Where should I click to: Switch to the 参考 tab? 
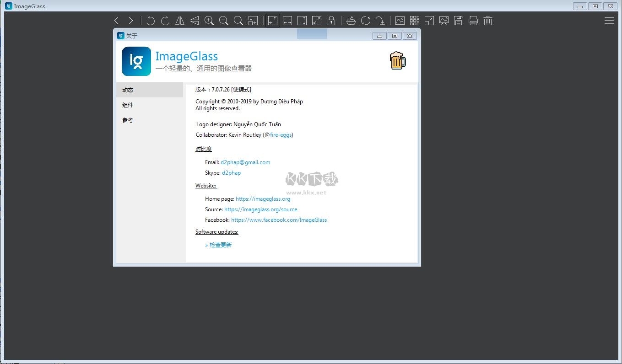127,120
